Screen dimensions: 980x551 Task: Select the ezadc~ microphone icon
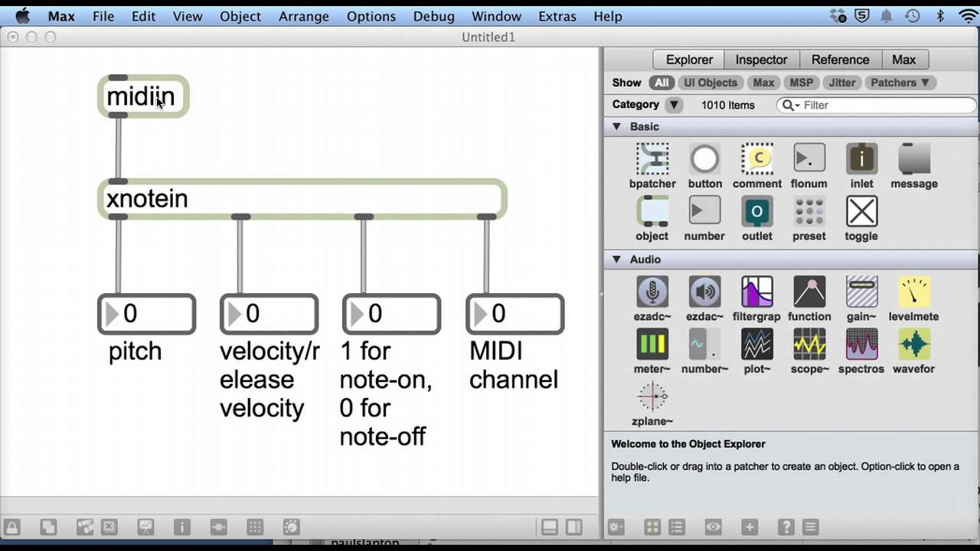pos(652,292)
